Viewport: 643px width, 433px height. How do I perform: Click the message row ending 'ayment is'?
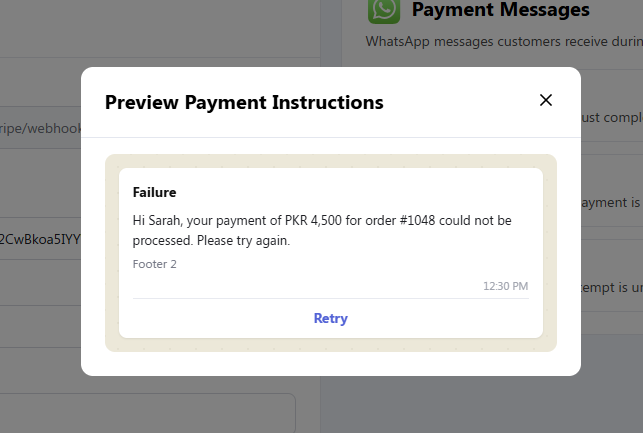(612, 202)
